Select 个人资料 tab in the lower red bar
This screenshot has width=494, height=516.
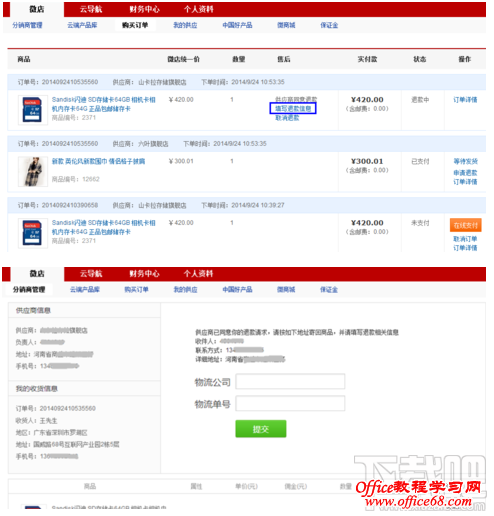[x=198, y=274]
